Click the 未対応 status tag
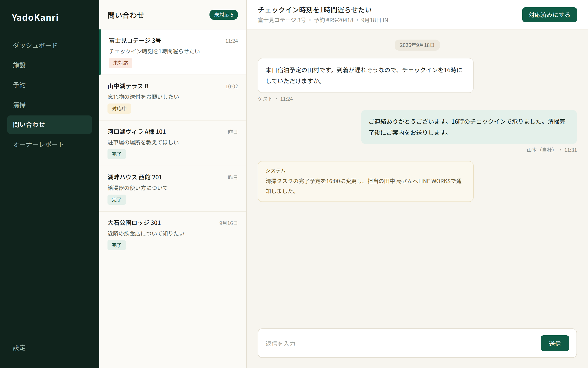This screenshot has height=368, width=588. tap(121, 63)
